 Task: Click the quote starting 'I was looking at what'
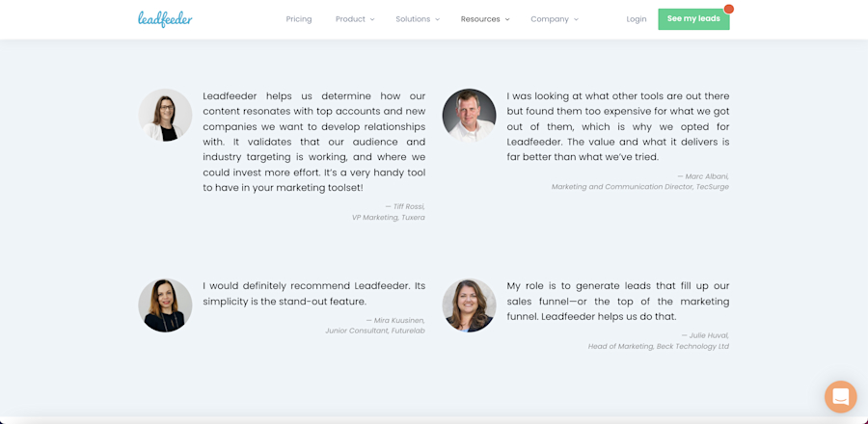click(618, 126)
